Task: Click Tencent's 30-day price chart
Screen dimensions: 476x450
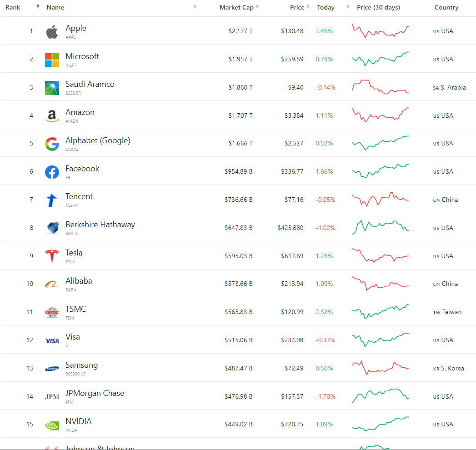Action: (x=381, y=200)
